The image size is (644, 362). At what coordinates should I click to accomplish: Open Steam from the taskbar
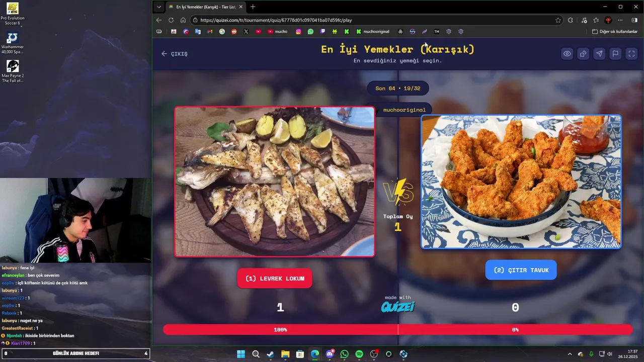click(270, 354)
